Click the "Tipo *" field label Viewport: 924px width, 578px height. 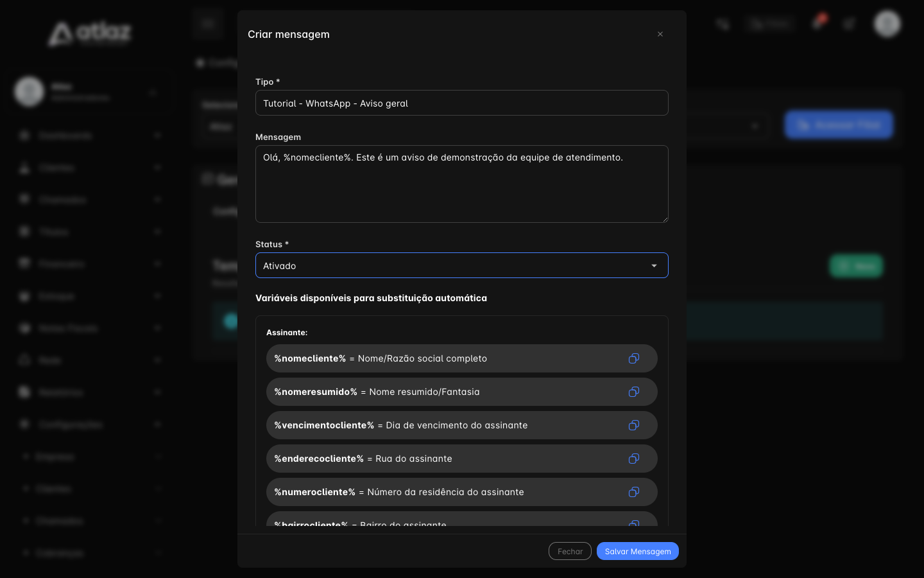coord(268,82)
